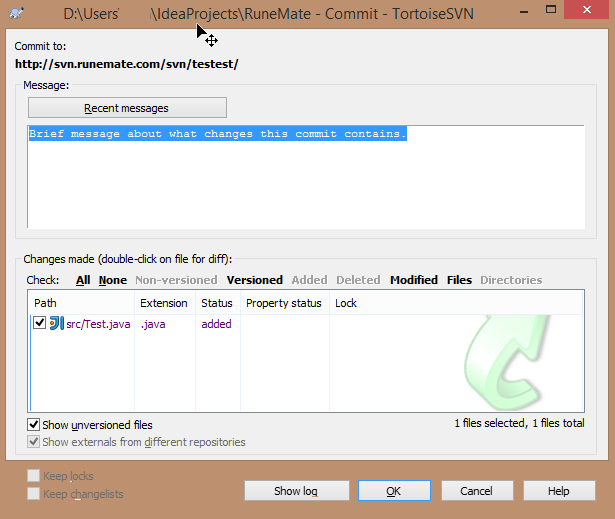Click the '.java' extension cell
This screenshot has width=615, height=519.
[x=153, y=324]
